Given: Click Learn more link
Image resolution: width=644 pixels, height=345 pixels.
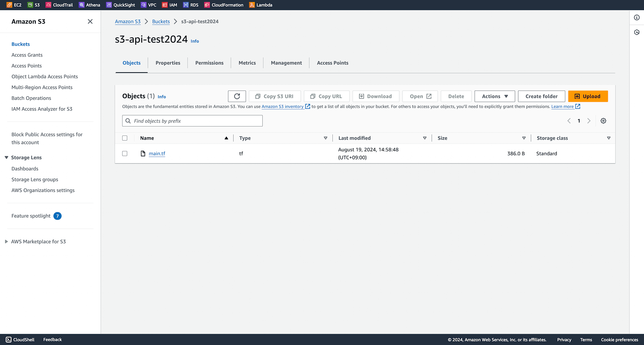Looking at the screenshot, I should 563,106.
